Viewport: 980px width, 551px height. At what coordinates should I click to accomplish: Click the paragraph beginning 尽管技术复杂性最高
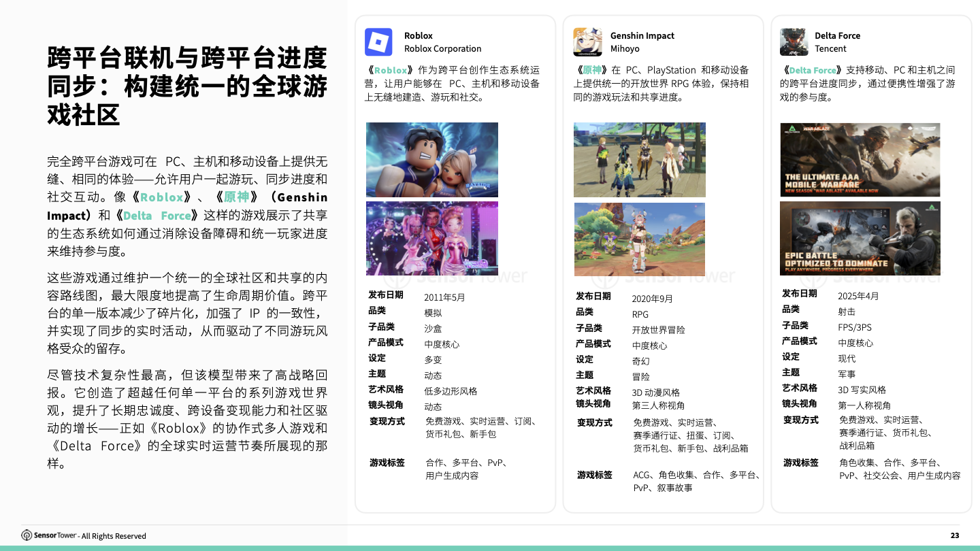[x=187, y=419]
